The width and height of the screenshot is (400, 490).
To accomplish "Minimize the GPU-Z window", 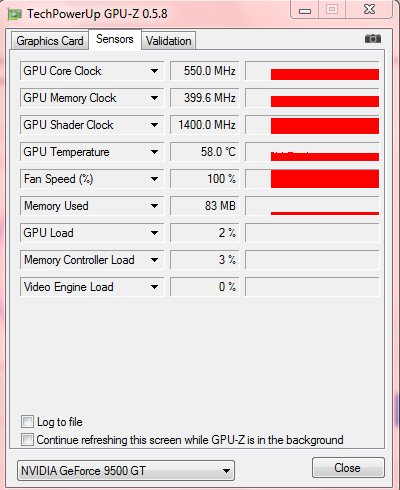I will coord(305,10).
